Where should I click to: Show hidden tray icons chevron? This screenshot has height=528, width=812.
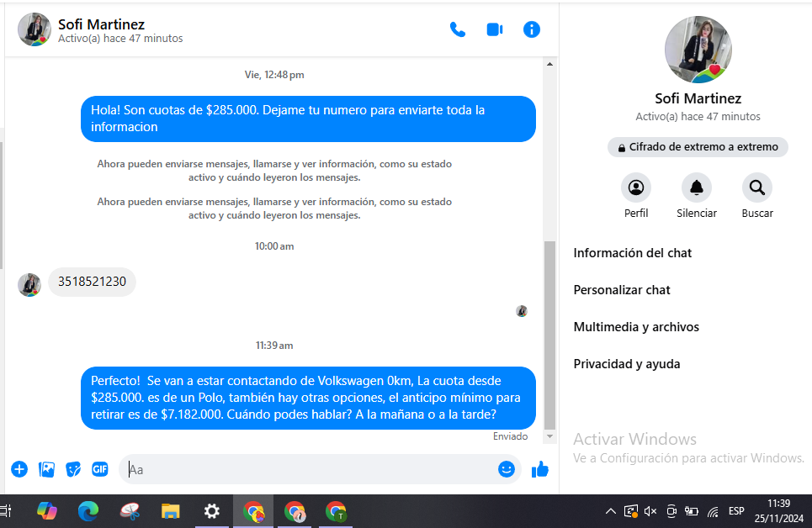pyautogui.click(x=611, y=511)
